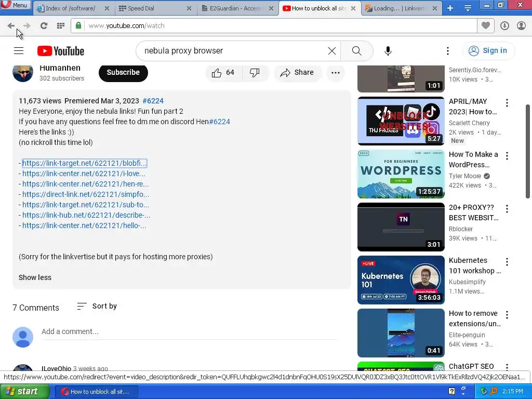Open the Opera Menu button
532x399 pixels.
16,5
